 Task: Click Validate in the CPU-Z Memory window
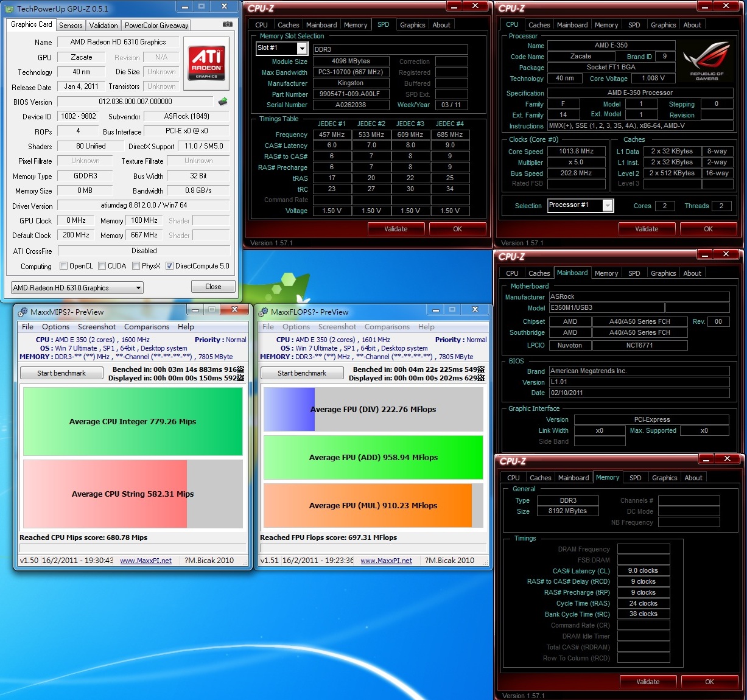(648, 682)
